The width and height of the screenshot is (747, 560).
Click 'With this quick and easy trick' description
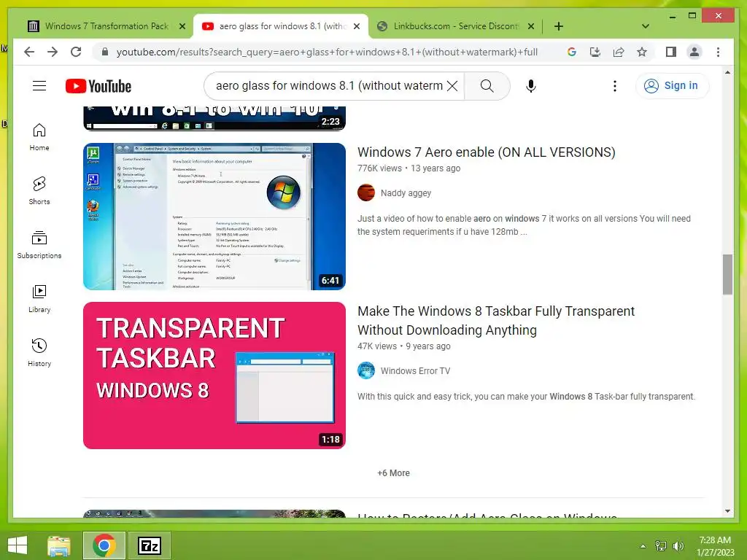(x=527, y=396)
